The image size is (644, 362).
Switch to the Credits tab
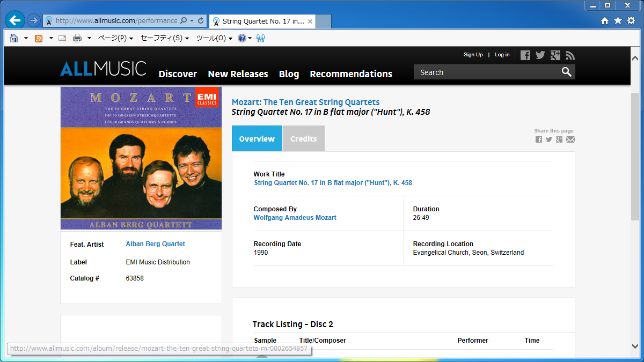pyautogui.click(x=304, y=138)
